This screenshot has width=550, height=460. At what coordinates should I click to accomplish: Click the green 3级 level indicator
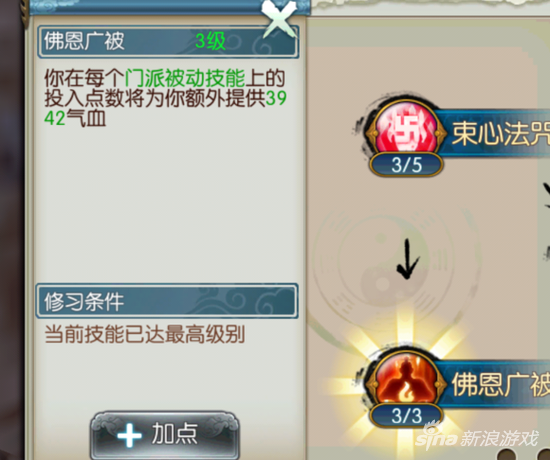coord(210,41)
